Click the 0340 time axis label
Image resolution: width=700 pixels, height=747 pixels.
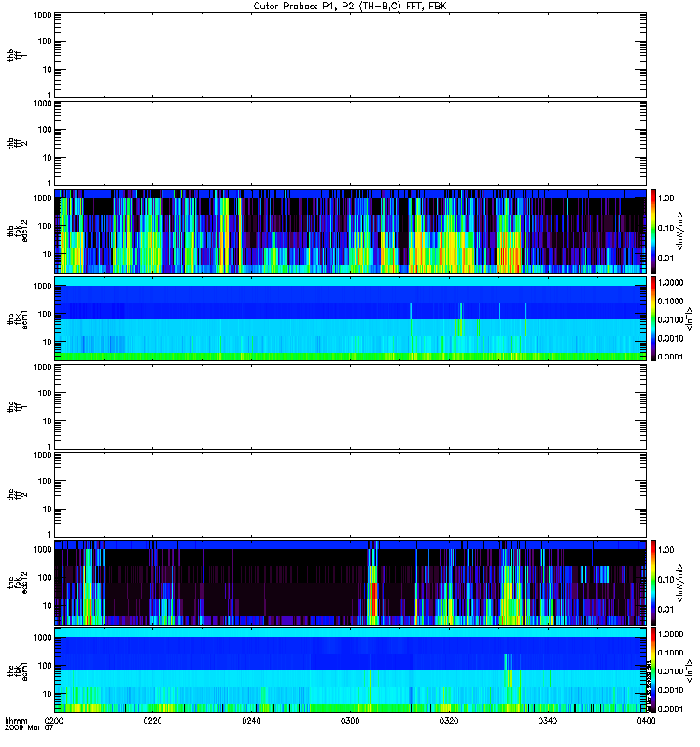pos(548,721)
